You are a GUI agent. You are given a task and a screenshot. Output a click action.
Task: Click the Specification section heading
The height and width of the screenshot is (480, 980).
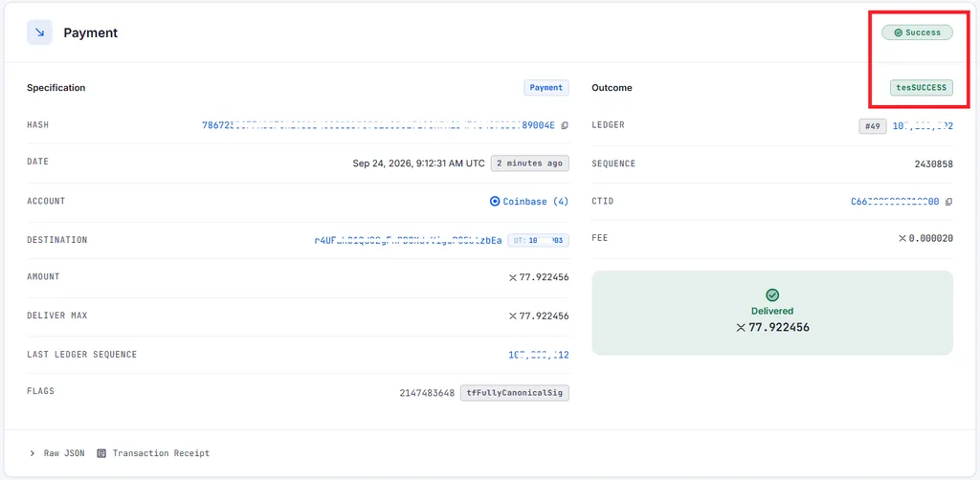point(56,88)
